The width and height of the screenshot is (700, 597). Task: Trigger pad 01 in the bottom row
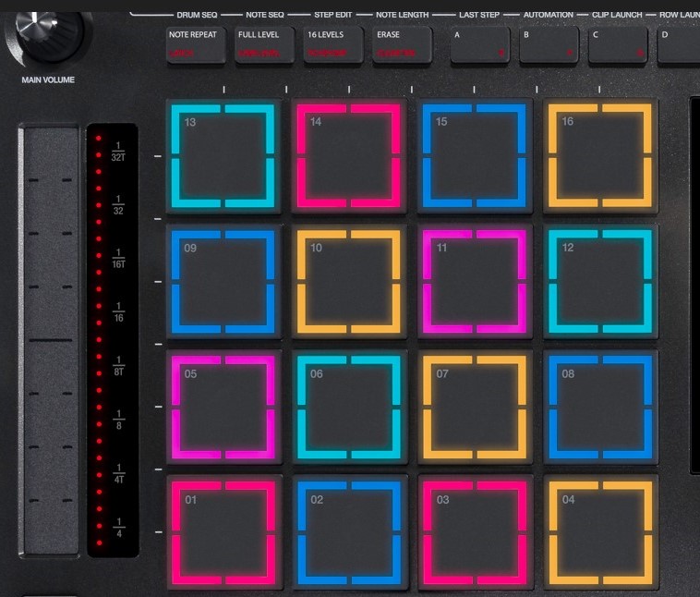click(224, 531)
